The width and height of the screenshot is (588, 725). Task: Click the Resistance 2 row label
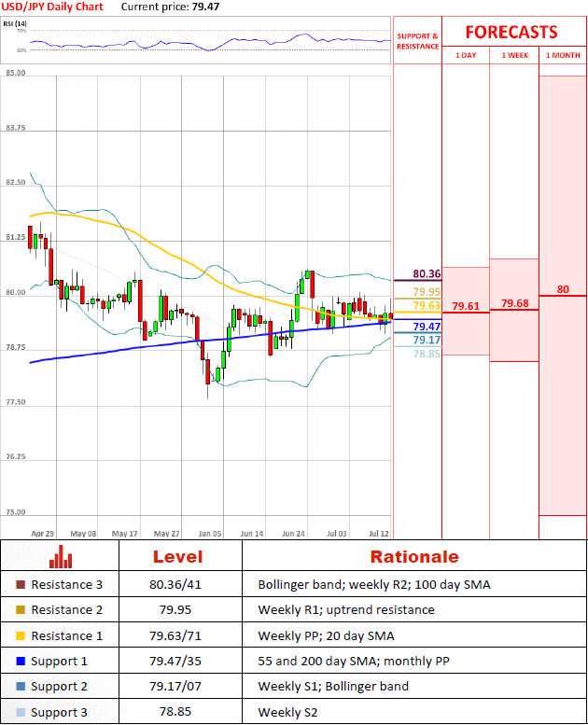pos(66,610)
